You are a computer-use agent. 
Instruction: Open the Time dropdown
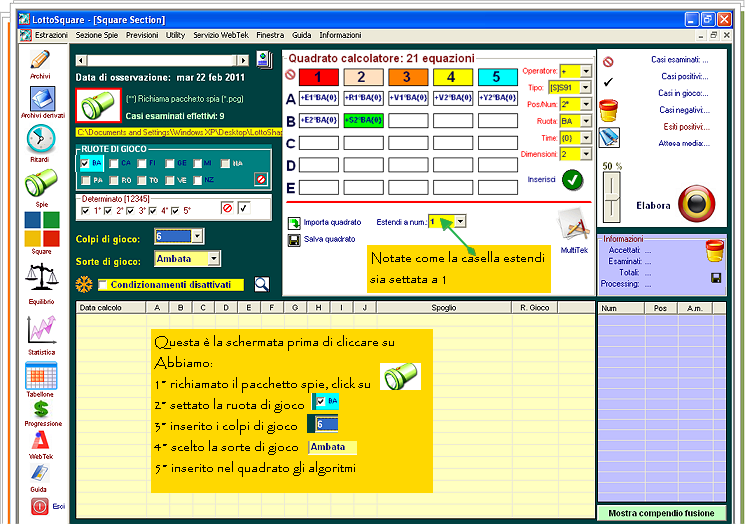tap(586, 138)
